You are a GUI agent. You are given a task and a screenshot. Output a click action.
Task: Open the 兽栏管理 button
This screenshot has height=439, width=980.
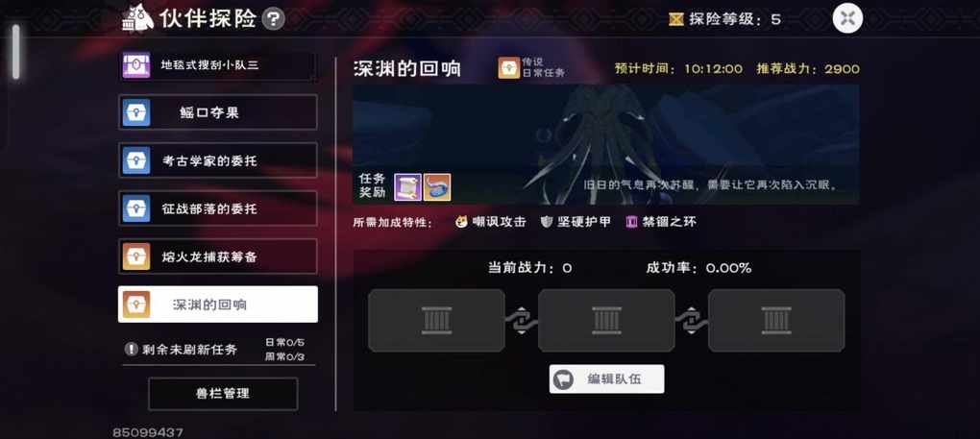click(223, 394)
